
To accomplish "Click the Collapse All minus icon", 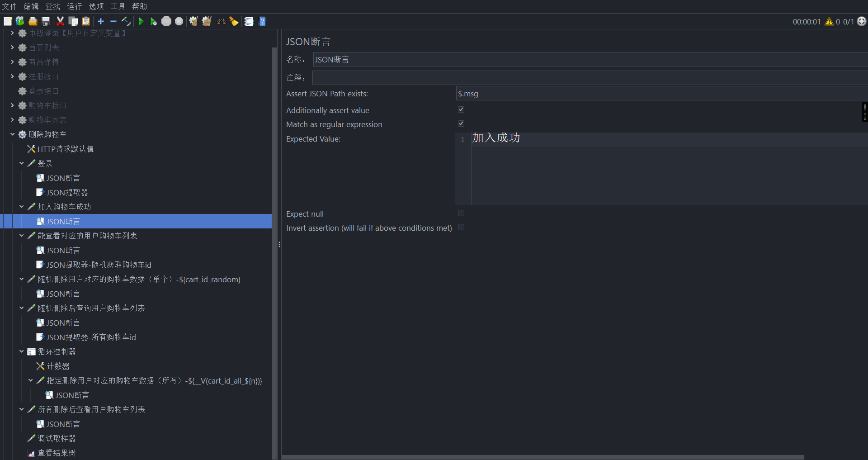I will click(113, 21).
